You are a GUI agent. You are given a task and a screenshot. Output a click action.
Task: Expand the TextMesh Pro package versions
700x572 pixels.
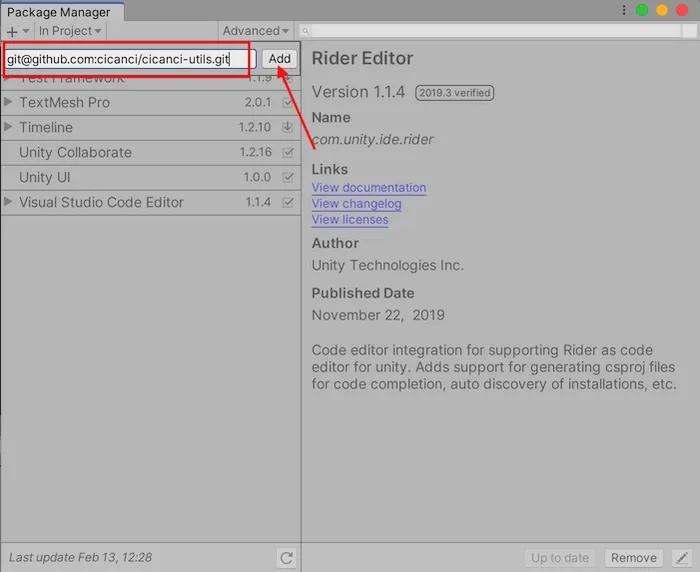point(8,102)
